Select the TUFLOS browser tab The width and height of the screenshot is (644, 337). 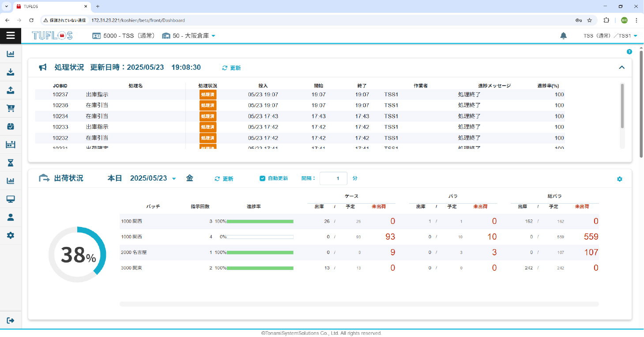click(52, 7)
